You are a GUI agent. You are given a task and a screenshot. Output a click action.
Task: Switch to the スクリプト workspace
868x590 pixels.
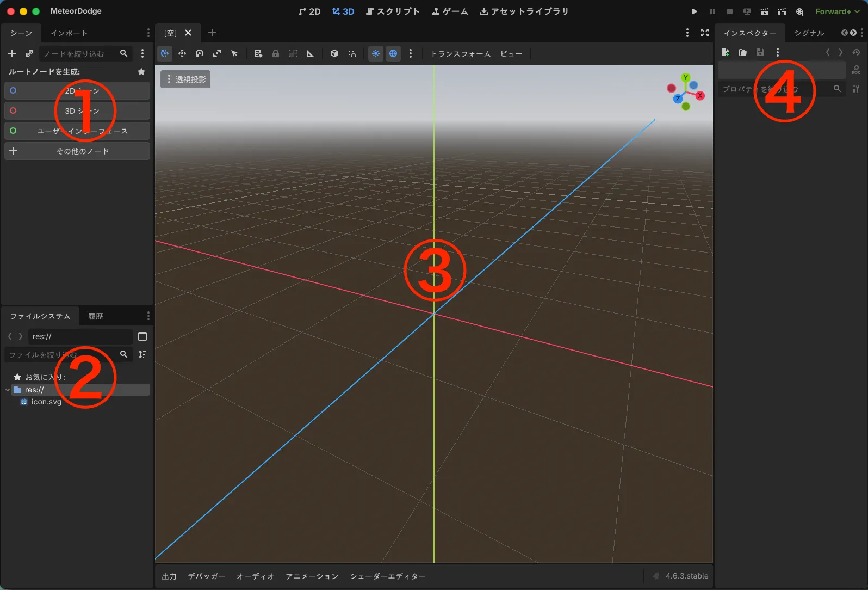[x=393, y=11]
